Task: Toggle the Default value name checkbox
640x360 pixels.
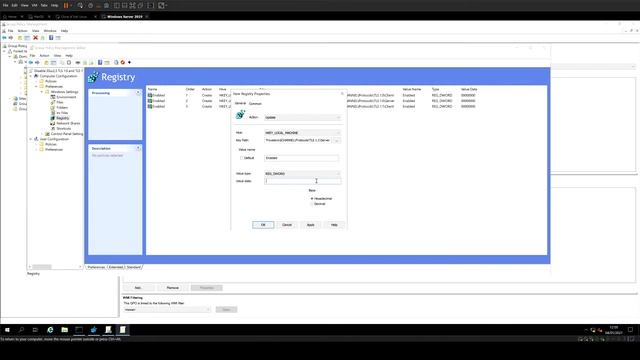Action: point(242,158)
